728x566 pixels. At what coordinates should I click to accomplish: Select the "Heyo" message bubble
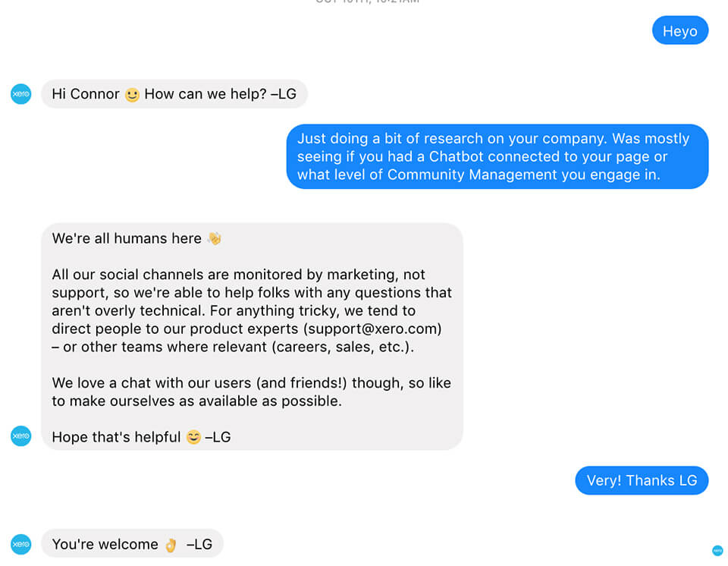pos(680,30)
